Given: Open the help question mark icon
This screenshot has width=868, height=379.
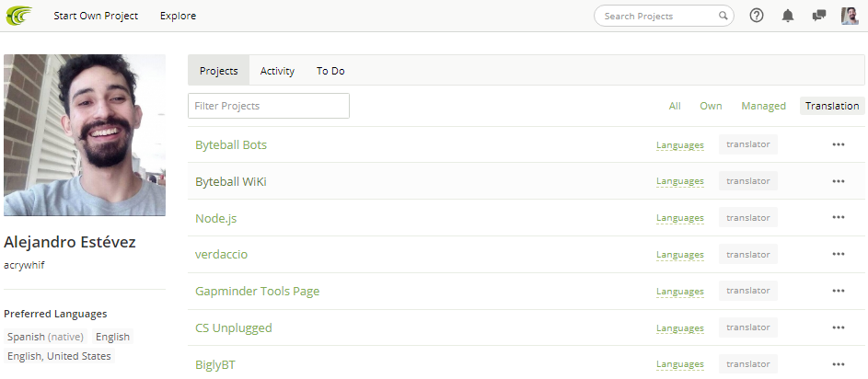Looking at the screenshot, I should [757, 16].
